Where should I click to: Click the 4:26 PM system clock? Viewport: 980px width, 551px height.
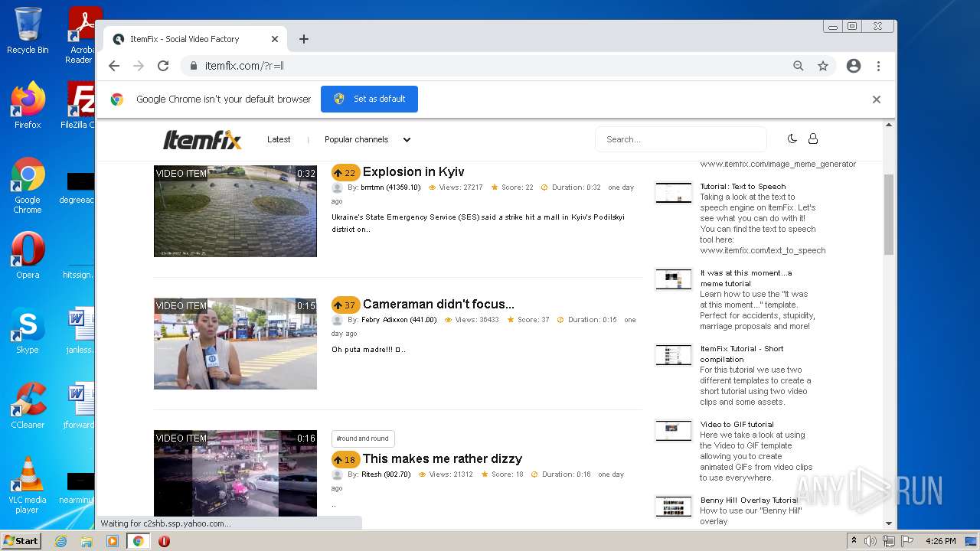tap(939, 541)
